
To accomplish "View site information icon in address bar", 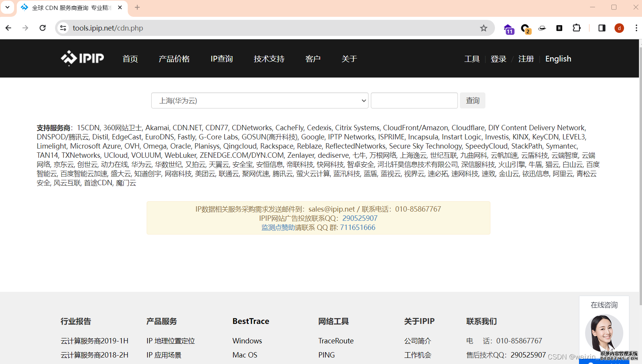I will pyautogui.click(x=63, y=28).
